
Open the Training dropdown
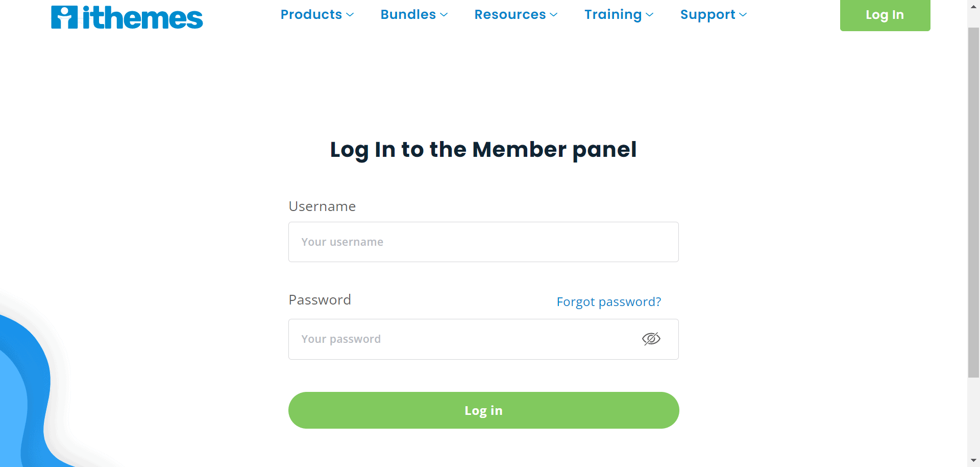(x=650, y=15)
